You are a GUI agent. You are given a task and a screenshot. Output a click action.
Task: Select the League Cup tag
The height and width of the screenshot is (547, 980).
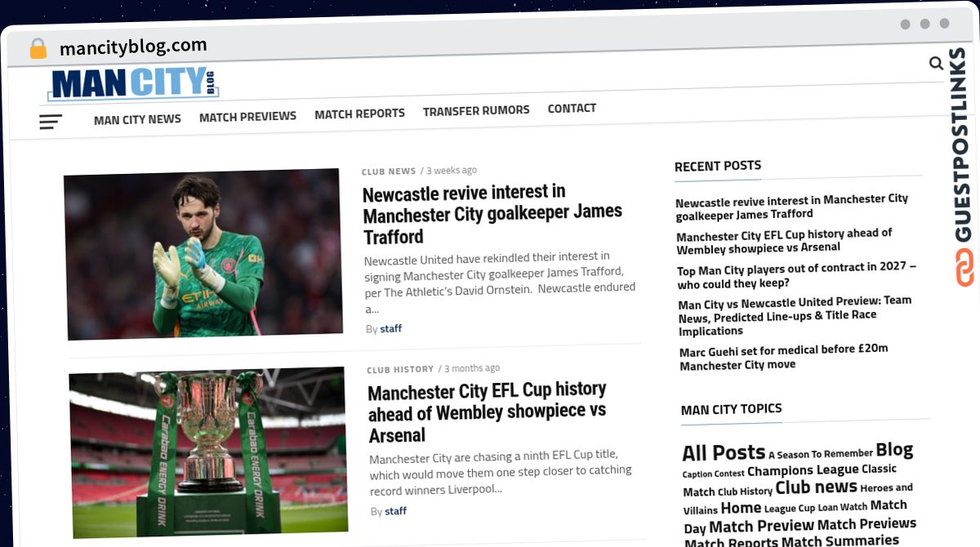click(x=790, y=508)
